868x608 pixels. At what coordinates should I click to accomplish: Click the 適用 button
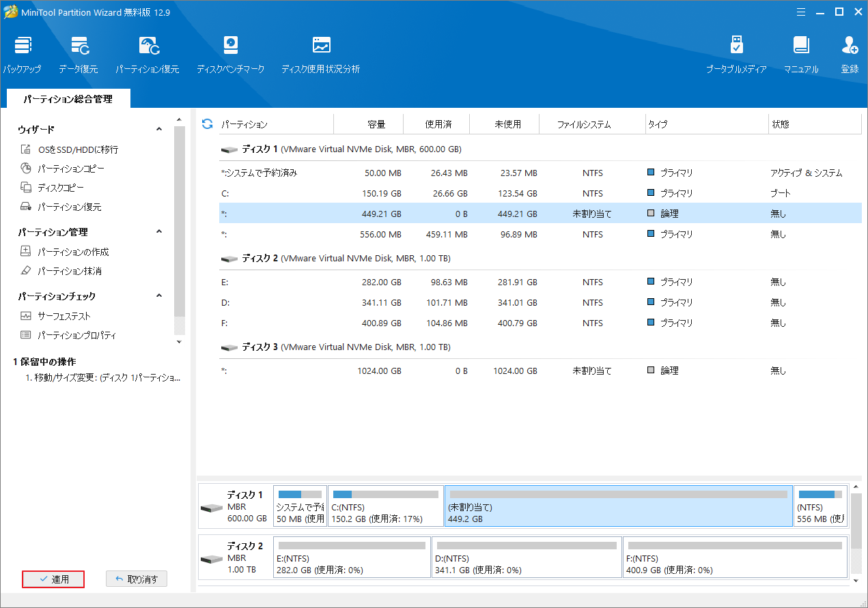click(53, 579)
